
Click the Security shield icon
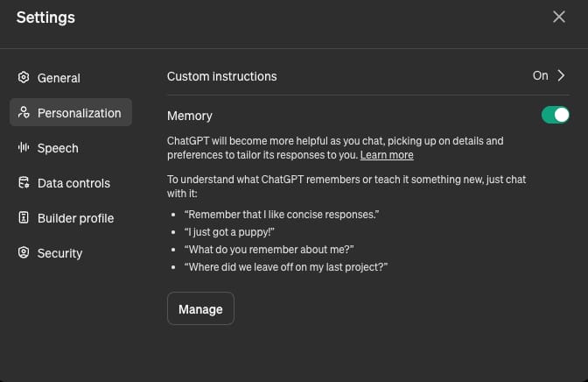(x=24, y=253)
